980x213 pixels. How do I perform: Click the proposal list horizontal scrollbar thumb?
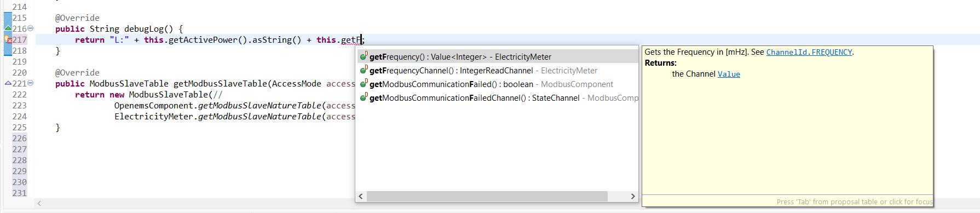(487, 196)
